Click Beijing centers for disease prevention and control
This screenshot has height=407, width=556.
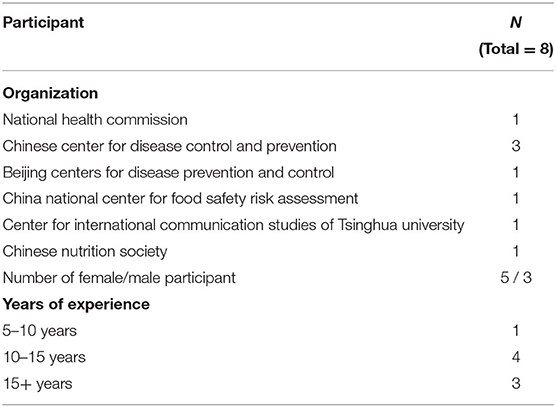click(x=168, y=173)
